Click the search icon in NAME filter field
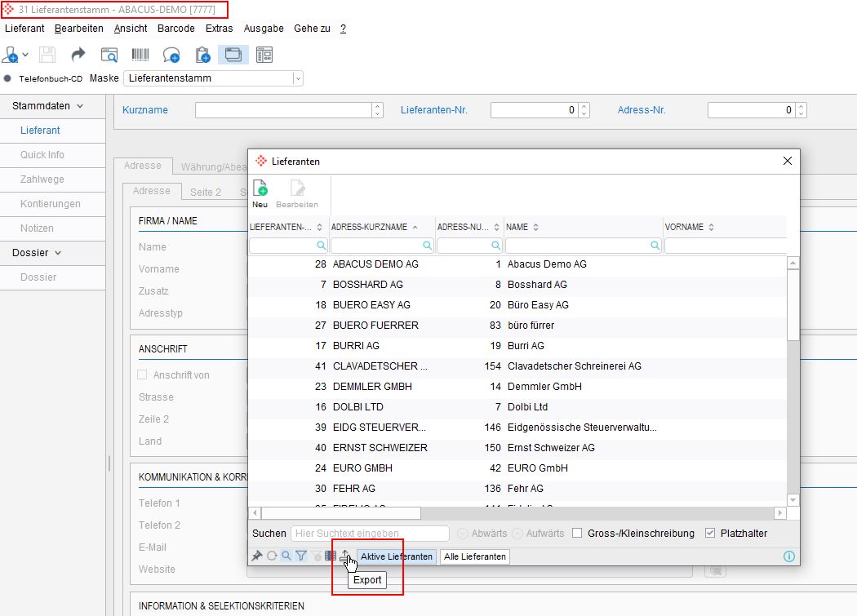This screenshot has width=857, height=616. [655, 246]
